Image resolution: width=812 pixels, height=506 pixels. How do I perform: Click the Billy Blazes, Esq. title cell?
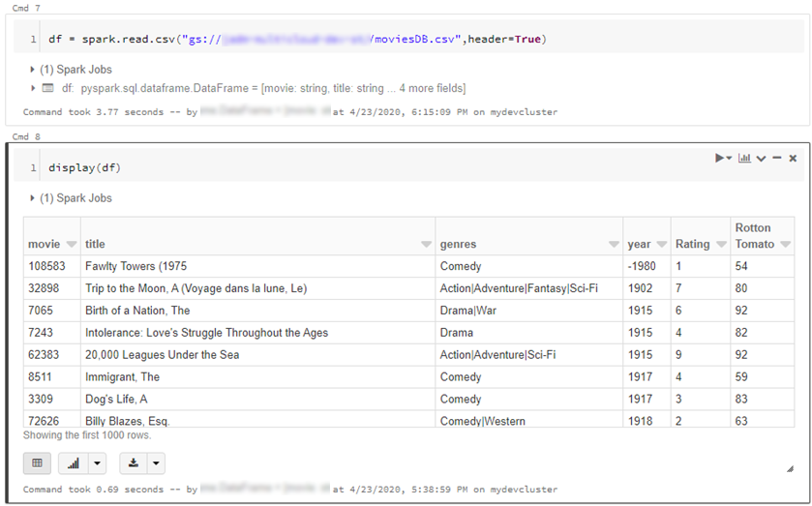tap(257, 420)
